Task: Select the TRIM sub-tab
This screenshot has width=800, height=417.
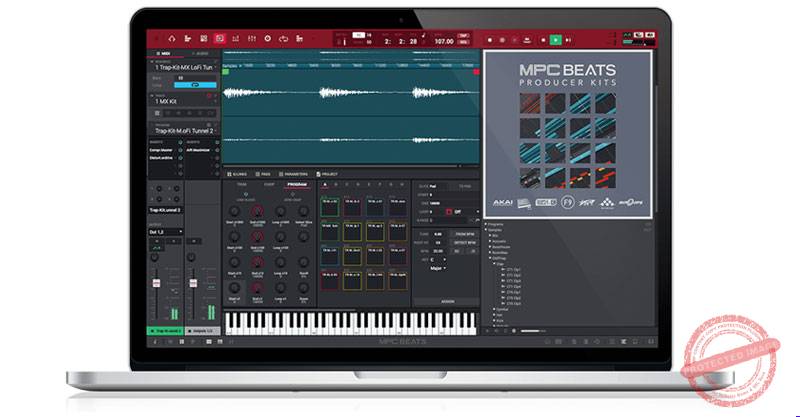Action: [242, 184]
